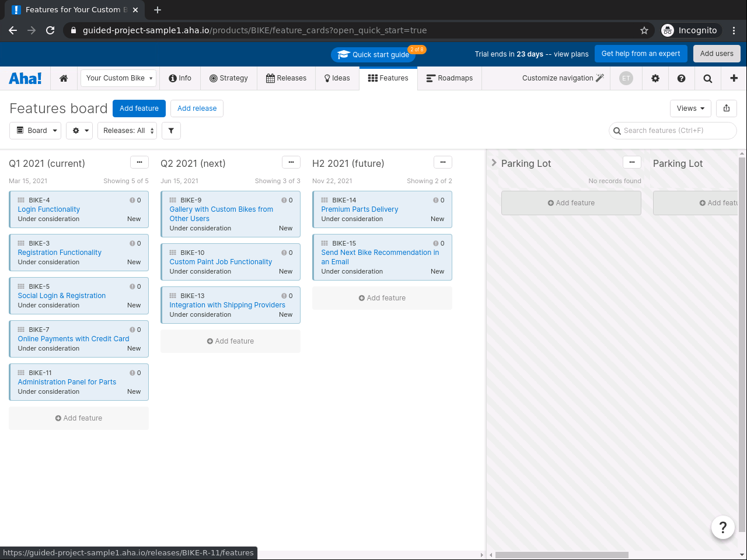The width and height of the screenshot is (747, 560).
Task: Open the Views dropdown
Action: [690, 108]
